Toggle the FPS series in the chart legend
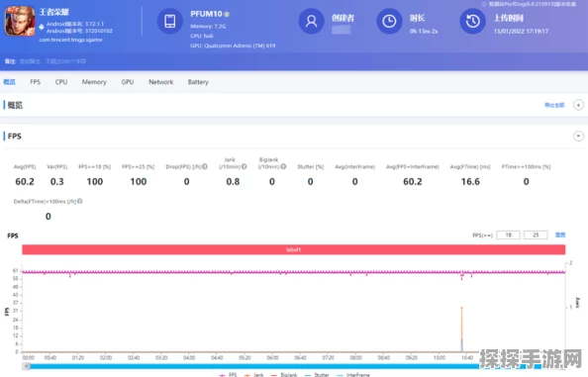The image size is (588, 377). [x=229, y=374]
